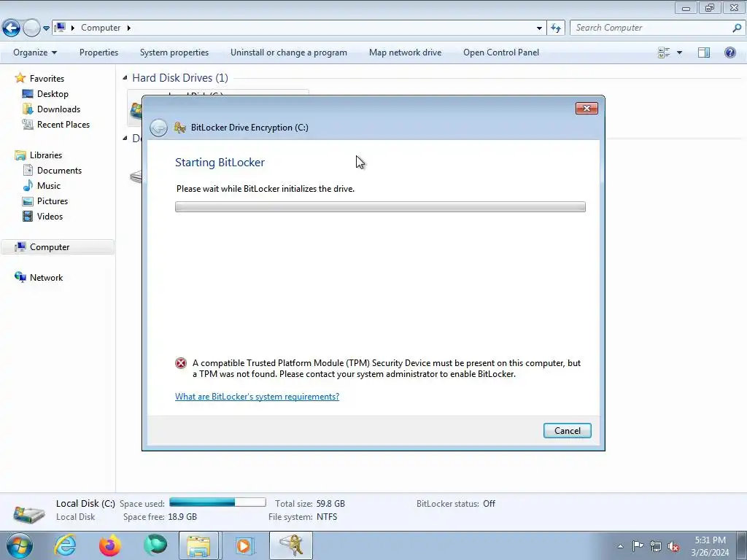Select Map network drive

pos(405,52)
